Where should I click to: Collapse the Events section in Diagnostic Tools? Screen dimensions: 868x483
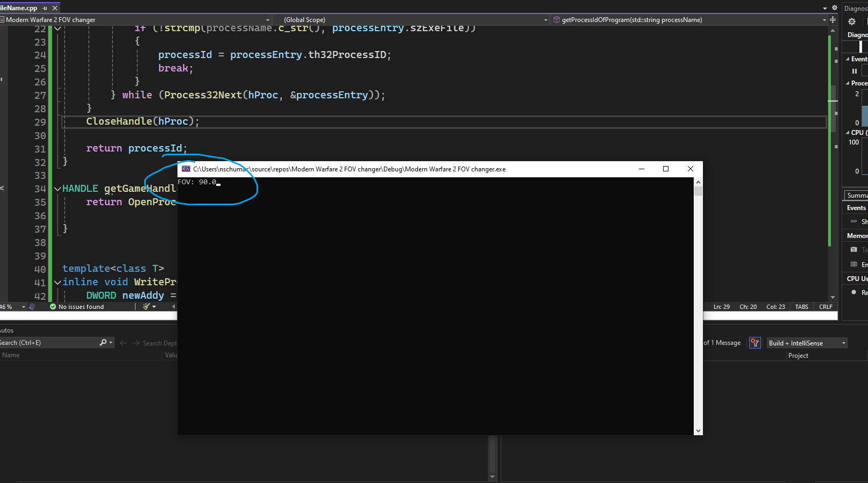tap(848, 59)
